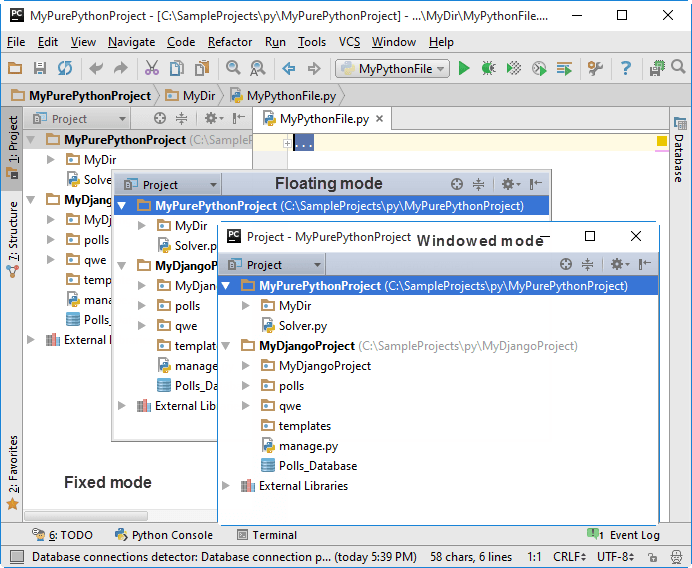Viewport: 692px width, 568px height.
Task: Click Collapse All in fixed Project panel
Action: (x=181, y=118)
